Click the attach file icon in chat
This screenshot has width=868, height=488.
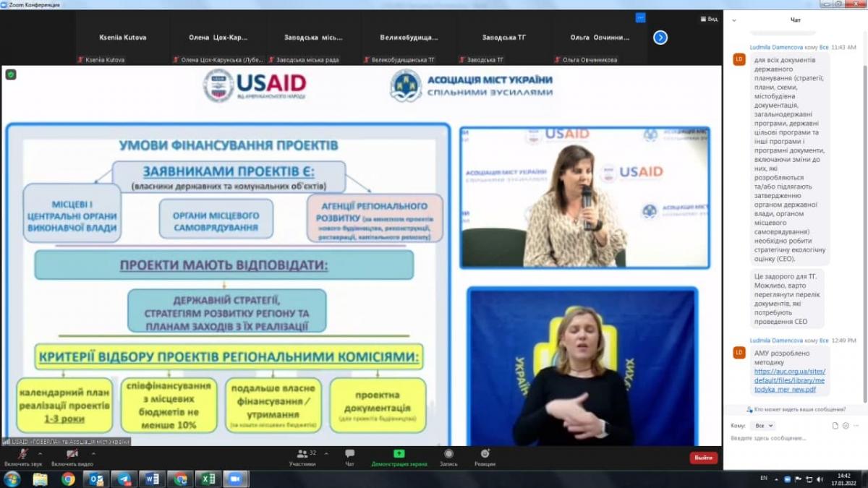click(x=835, y=426)
